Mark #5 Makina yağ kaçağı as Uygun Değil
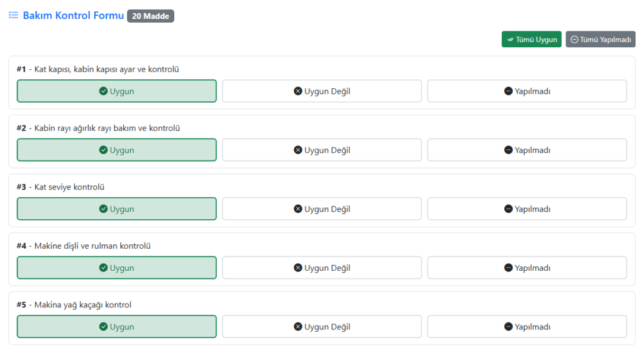 (322, 326)
